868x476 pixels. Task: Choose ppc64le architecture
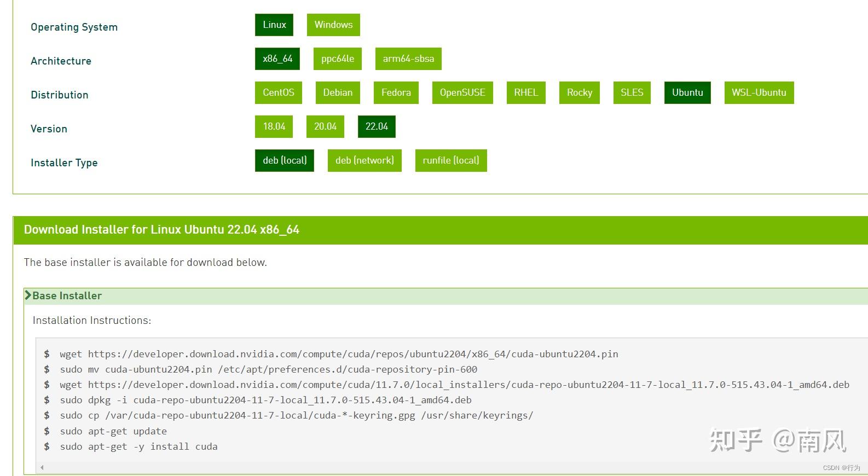coord(338,59)
